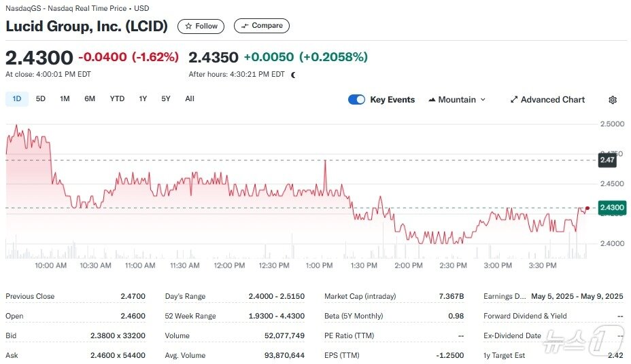The width and height of the screenshot is (631, 364).
Task: Click the after-hours moon icon
Action: (293, 75)
